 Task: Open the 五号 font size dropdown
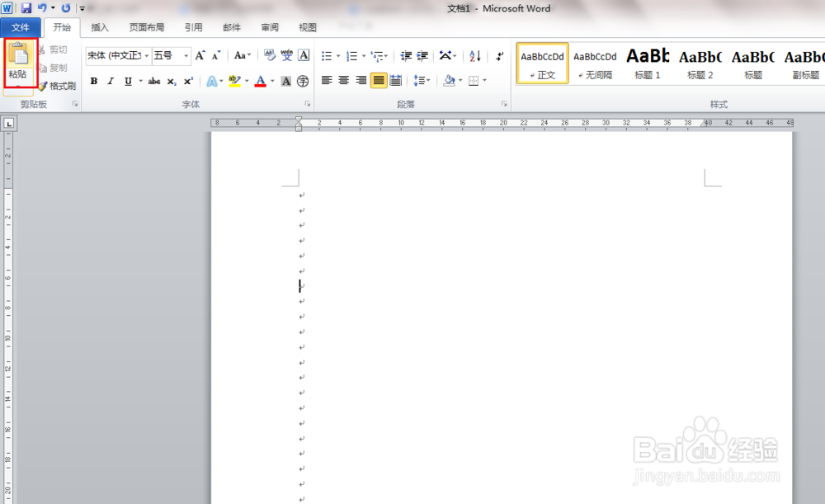(x=186, y=56)
